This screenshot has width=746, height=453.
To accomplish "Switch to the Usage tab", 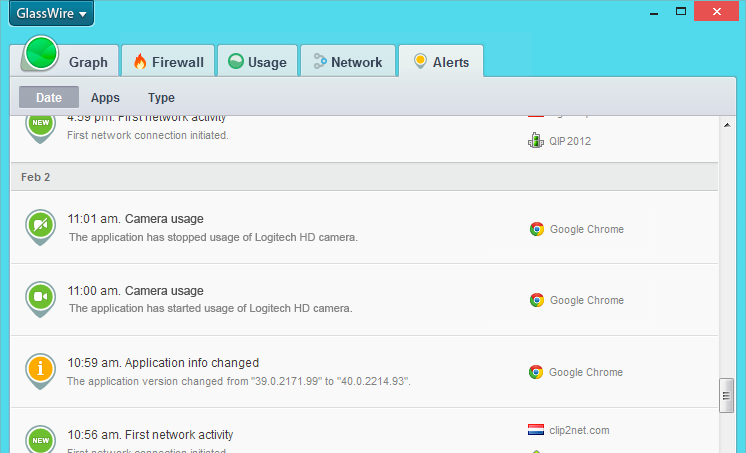I will click(x=257, y=61).
